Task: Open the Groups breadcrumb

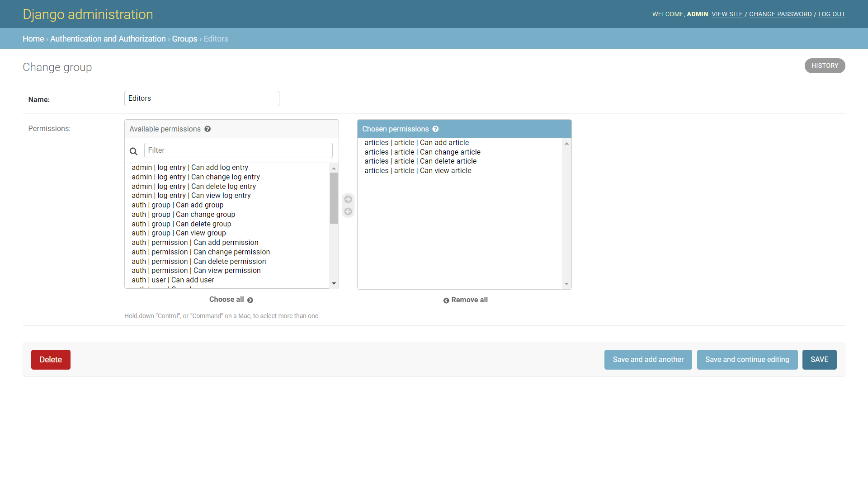Action: click(x=184, y=39)
